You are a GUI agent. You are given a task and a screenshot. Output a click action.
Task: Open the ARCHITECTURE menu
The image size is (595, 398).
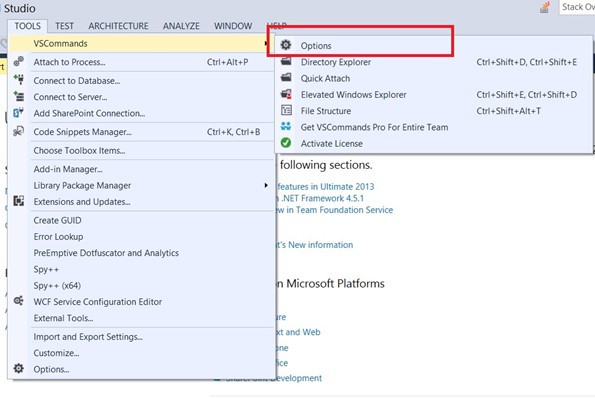pyautogui.click(x=118, y=26)
